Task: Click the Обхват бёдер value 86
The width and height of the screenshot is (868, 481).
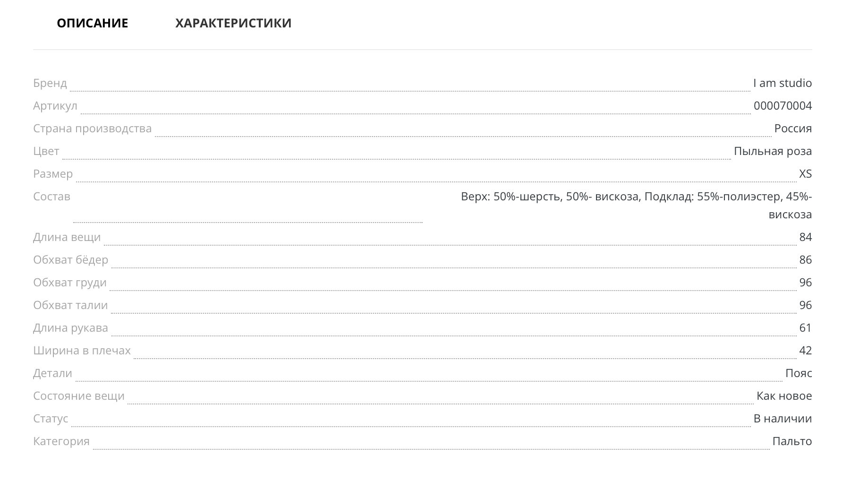Action: pyautogui.click(x=805, y=260)
